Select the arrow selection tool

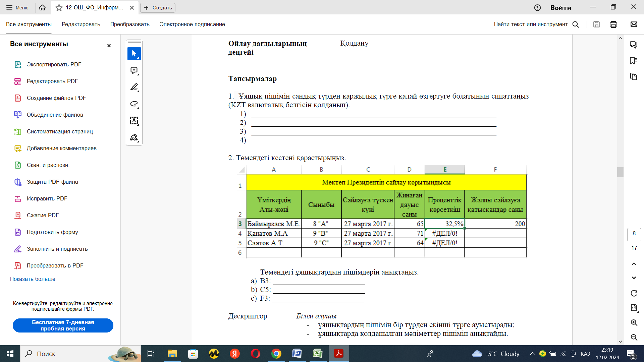(134, 54)
